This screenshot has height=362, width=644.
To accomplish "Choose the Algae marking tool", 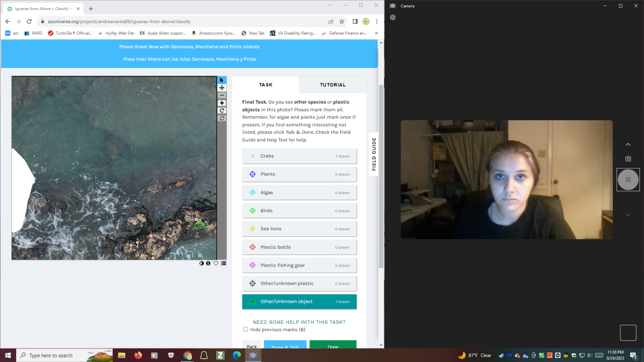I will point(299,193).
